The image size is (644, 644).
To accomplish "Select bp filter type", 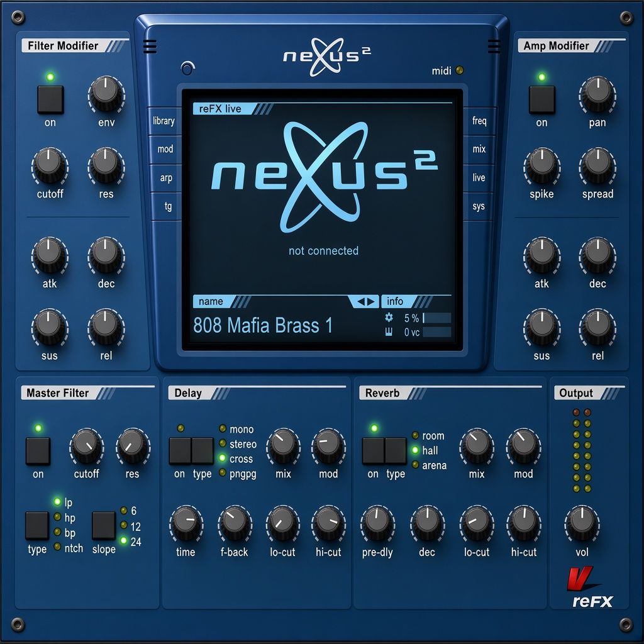I will [x=65, y=533].
